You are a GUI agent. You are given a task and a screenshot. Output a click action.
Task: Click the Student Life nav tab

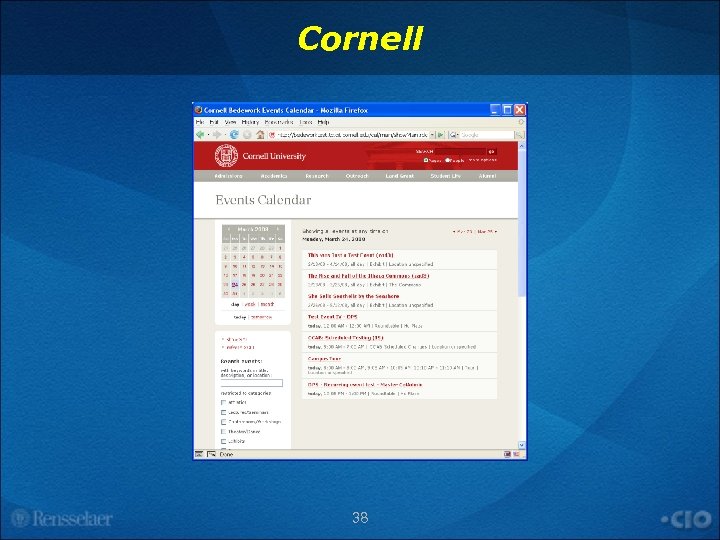click(x=445, y=176)
